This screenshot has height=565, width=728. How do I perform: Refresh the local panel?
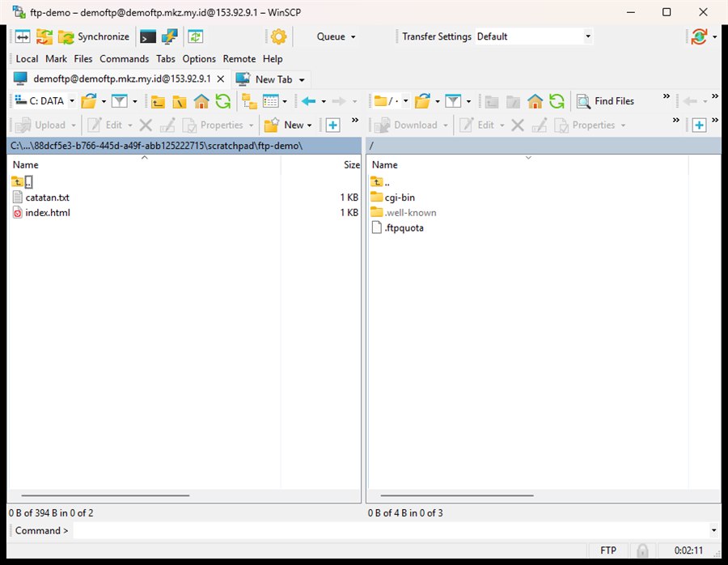[x=223, y=101]
